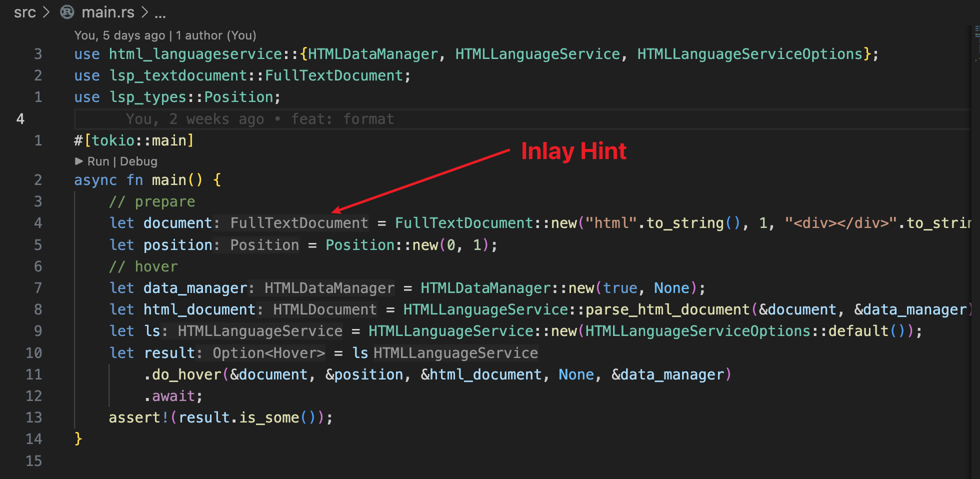Click the assert! macro

tap(139, 417)
